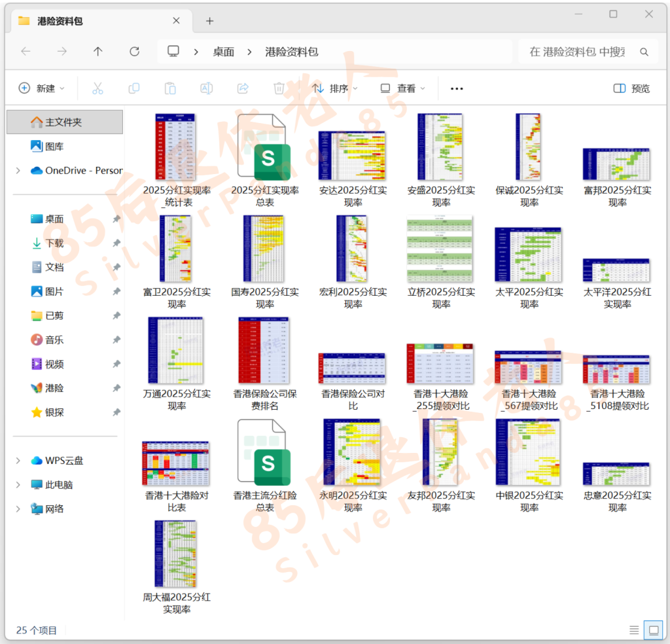Click the computer icon in address bar
This screenshot has height=644, width=670.
(173, 52)
